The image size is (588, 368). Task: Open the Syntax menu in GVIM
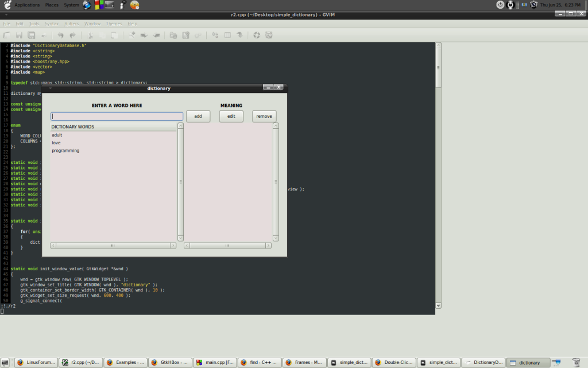pos(52,24)
